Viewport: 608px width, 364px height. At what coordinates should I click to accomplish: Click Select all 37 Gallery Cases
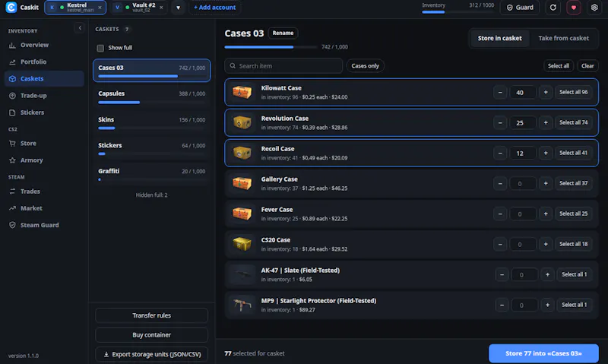[573, 183]
